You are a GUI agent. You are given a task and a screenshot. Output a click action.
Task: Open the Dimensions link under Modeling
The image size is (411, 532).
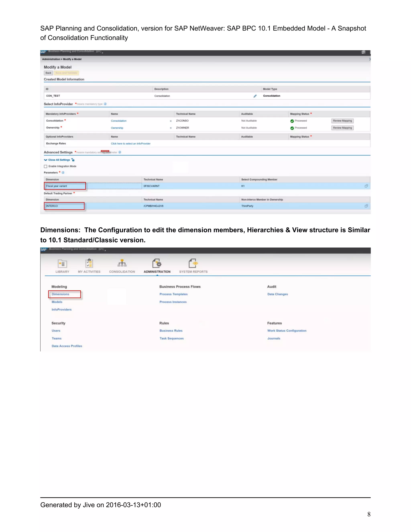[60, 294]
